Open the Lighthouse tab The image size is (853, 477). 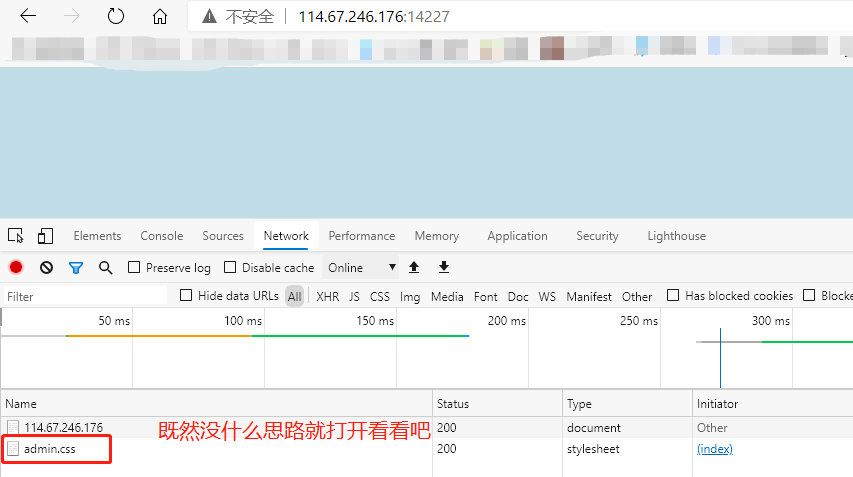click(x=677, y=236)
